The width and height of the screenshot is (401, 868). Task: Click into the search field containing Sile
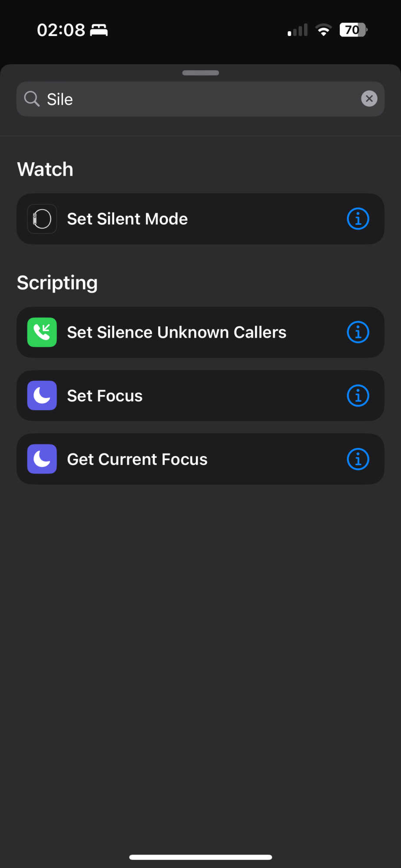pyautogui.click(x=196, y=99)
